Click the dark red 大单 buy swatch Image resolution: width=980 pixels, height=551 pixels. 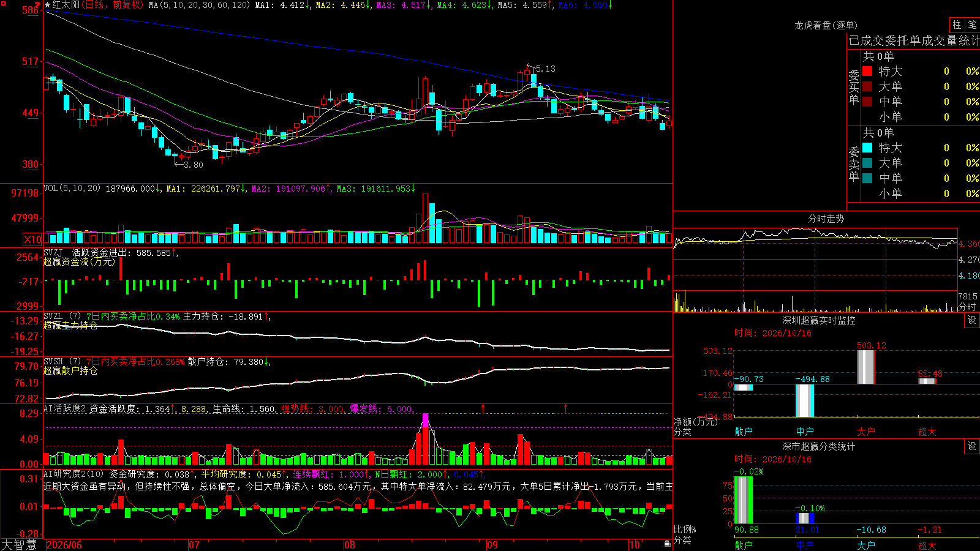[867, 86]
